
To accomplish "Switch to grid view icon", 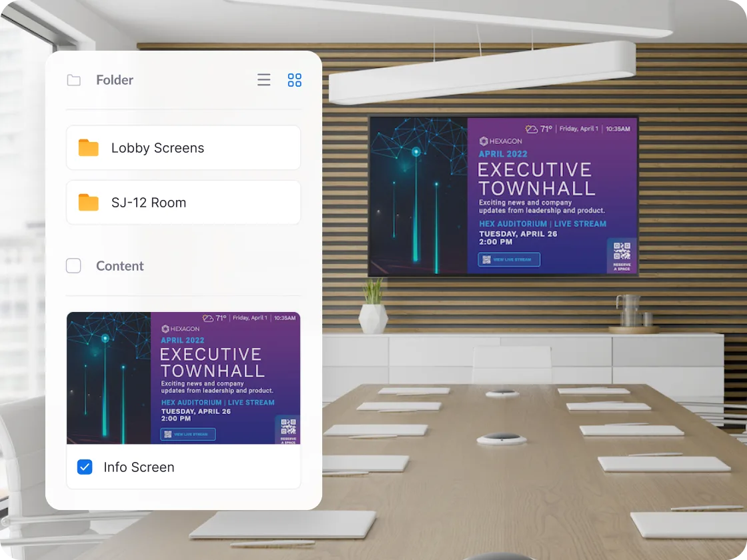I will pyautogui.click(x=294, y=79).
